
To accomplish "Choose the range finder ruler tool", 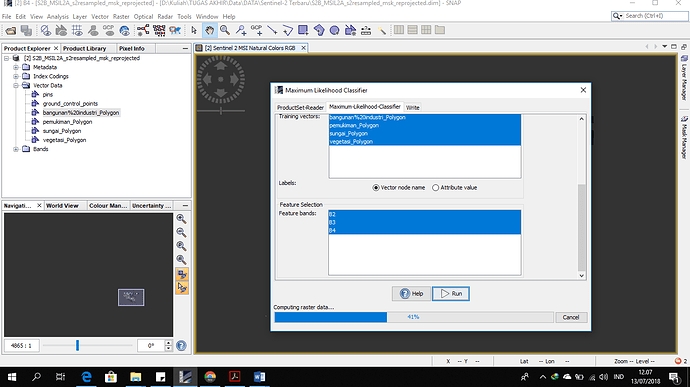I will click(x=366, y=30).
